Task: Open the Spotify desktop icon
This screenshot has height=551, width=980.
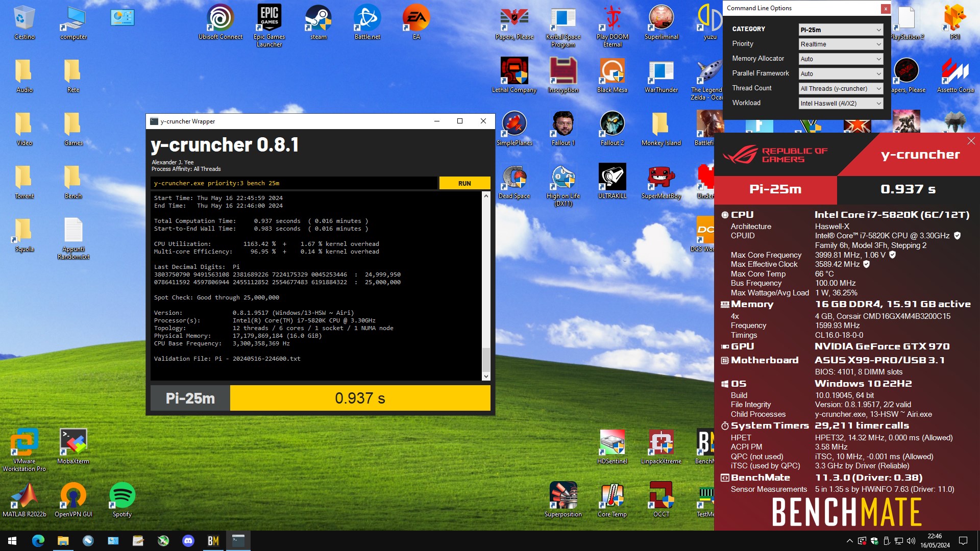Action: click(x=122, y=500)
